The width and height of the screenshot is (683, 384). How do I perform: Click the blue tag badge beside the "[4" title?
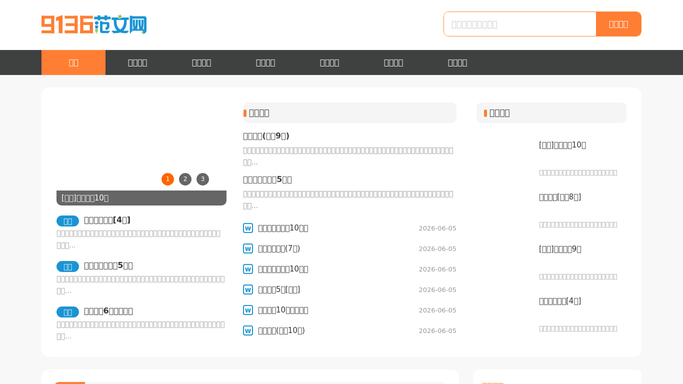[68, 221]
